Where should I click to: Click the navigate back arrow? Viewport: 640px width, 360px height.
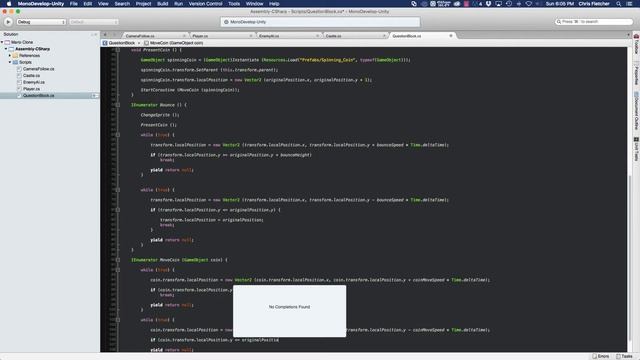[105, 35]
